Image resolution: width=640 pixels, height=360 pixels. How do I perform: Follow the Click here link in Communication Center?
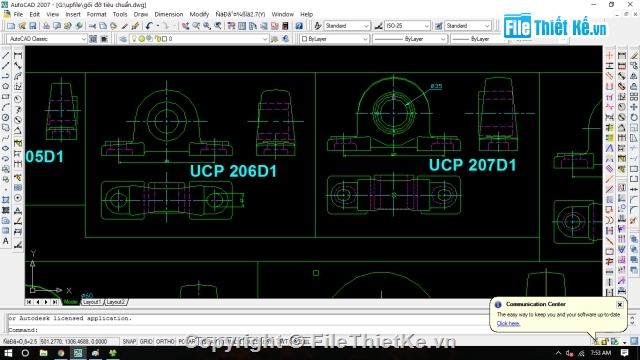[508, 323]
